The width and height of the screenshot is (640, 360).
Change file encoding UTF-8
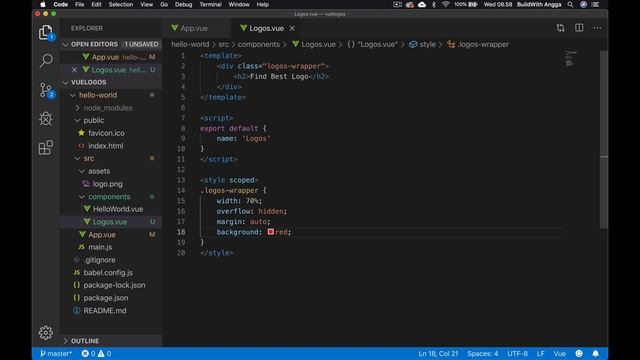tap(518, 353)
